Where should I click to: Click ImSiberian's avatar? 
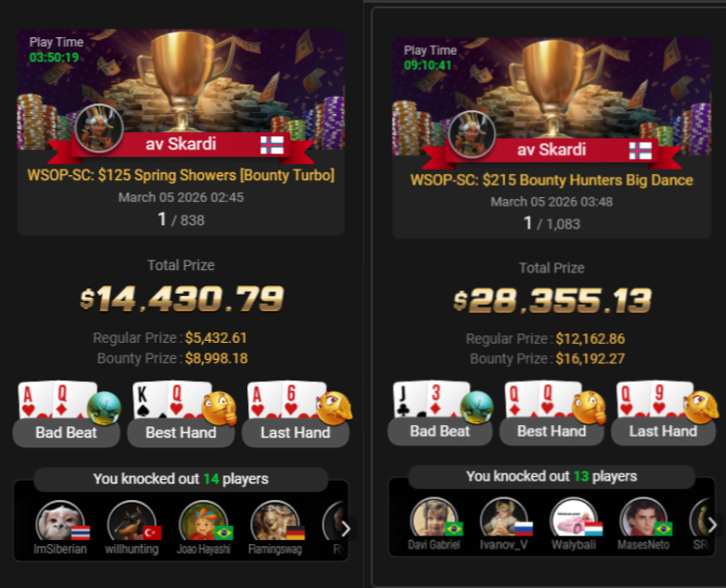[x=59, y=522]
